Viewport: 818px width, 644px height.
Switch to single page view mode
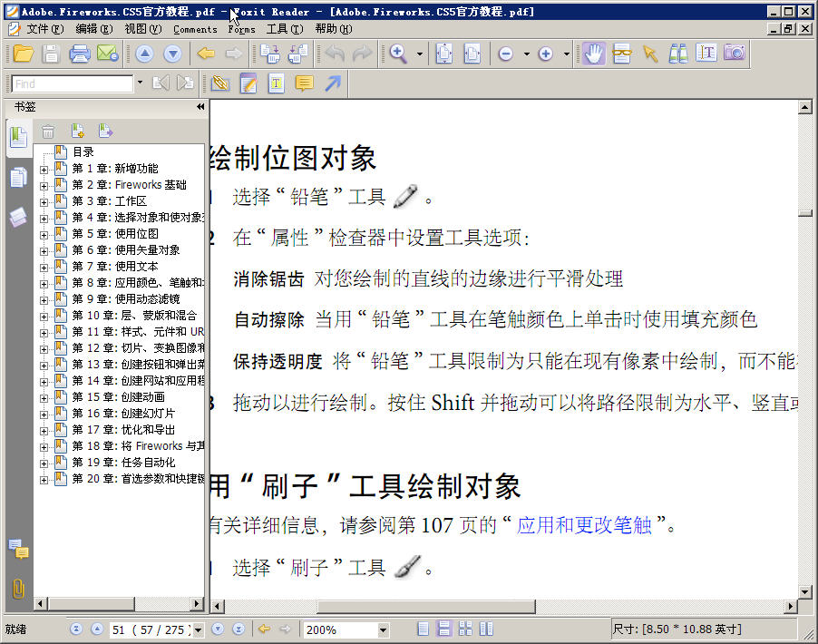tap(424, 629)
